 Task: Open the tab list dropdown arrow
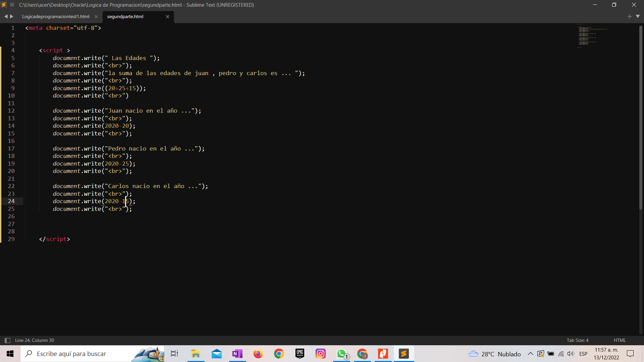(x=638, y=16)
